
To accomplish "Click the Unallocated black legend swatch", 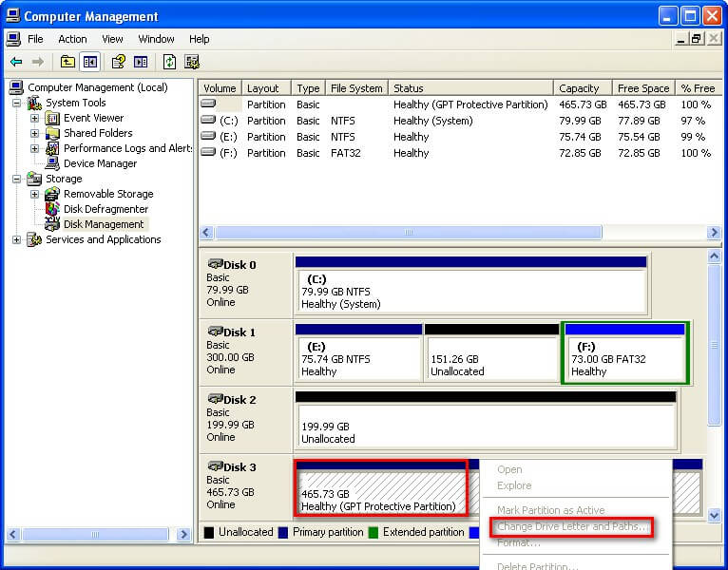I will click(x=209, y=532).
